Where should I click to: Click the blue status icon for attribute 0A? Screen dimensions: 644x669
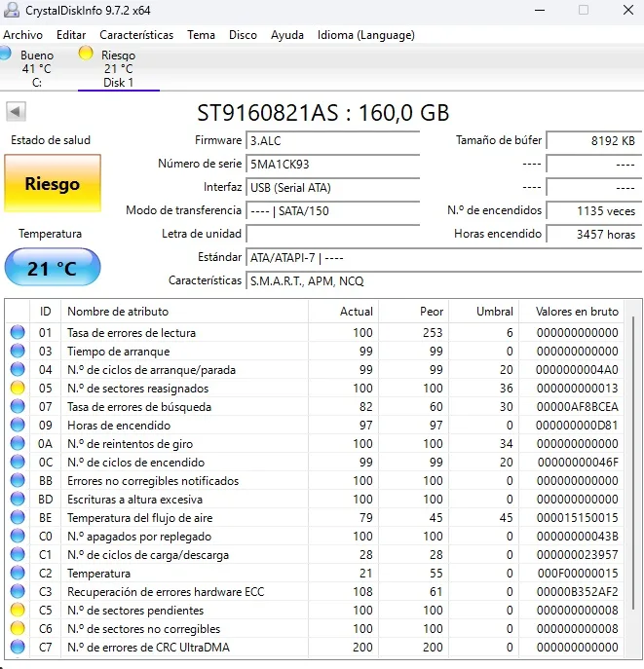point(18,444)
